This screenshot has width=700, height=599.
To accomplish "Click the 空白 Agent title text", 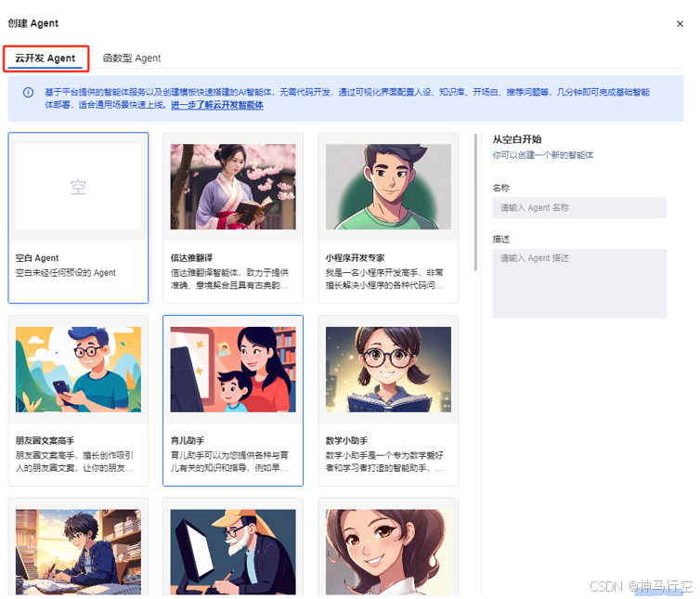I will [x=37, y=258].
